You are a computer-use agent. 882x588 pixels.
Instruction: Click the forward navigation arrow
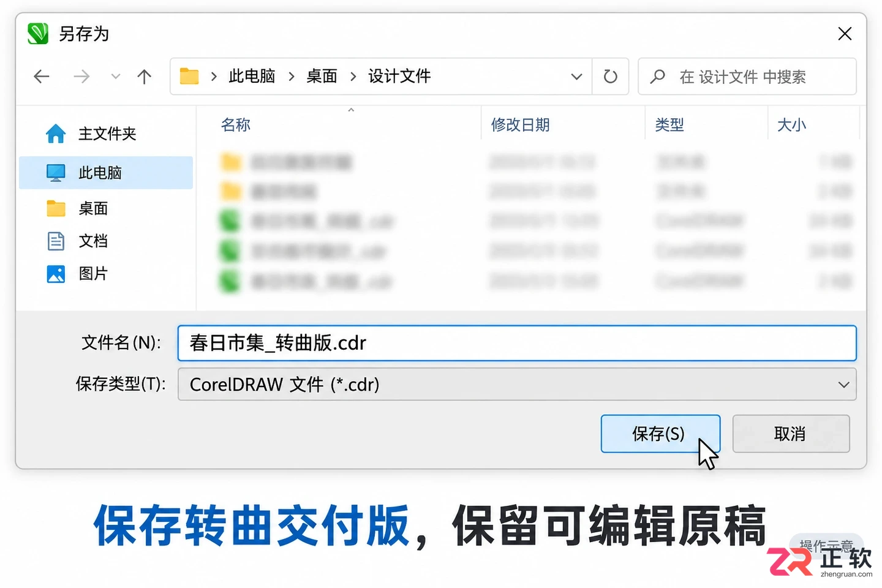[81, 77]
